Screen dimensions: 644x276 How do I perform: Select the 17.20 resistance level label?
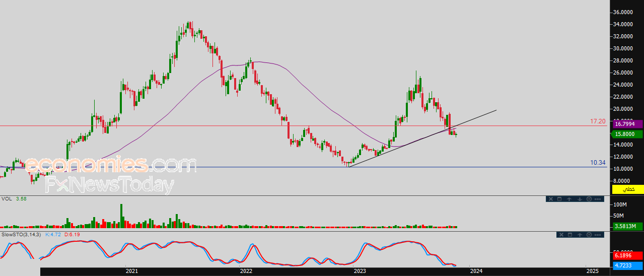coord(598,121)
